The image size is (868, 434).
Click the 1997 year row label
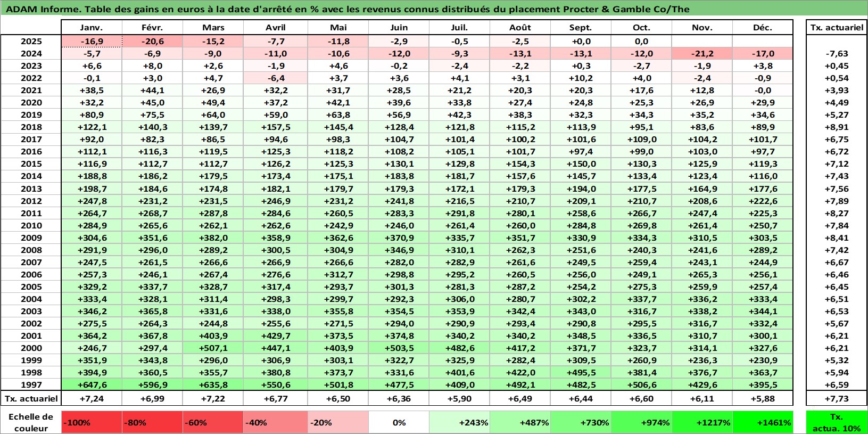(31, 384)
